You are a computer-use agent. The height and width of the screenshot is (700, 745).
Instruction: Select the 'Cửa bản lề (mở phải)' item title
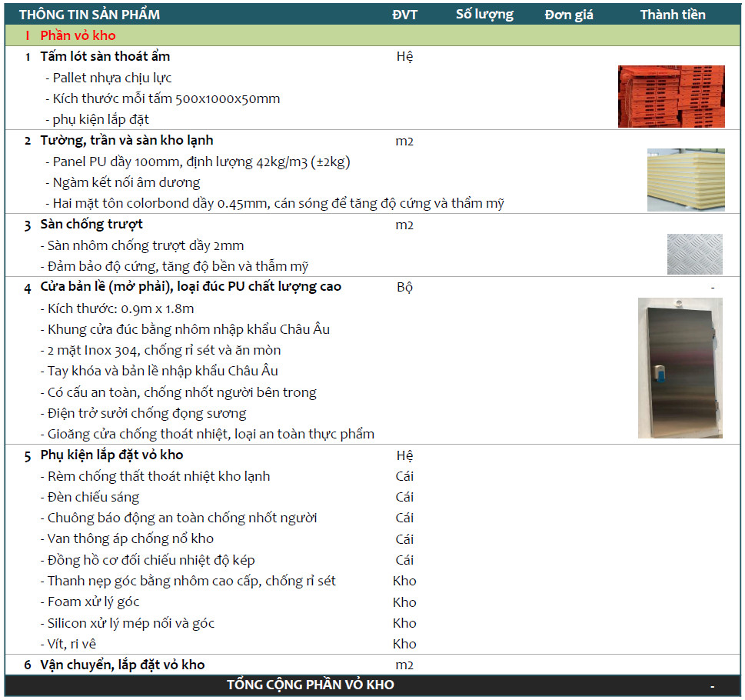point(191,287)
